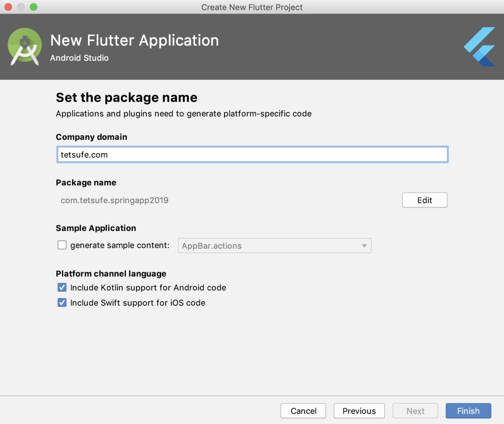Viewport: 504px width, 424px height.
Task: Click the Android Studio logo icon
Action: click(x=25, y=47)
